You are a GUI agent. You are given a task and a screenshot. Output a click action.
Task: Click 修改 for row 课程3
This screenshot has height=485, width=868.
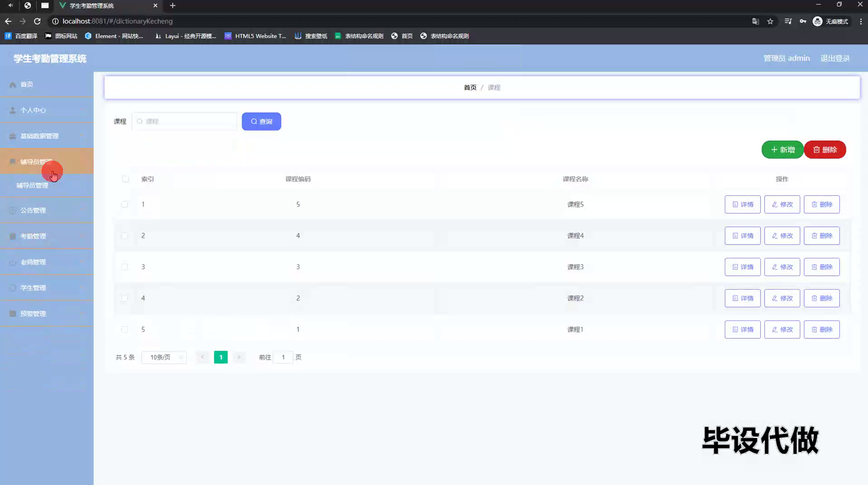[x=782, y=267]
